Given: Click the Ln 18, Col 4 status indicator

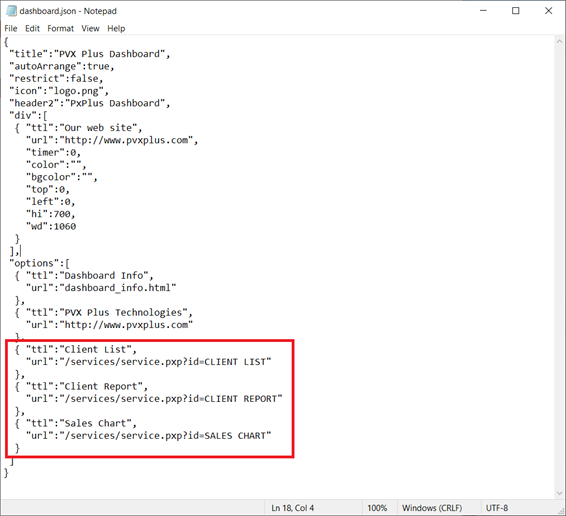Looking at the screenshot, I should pyautogui.click(x=292, y=508).
